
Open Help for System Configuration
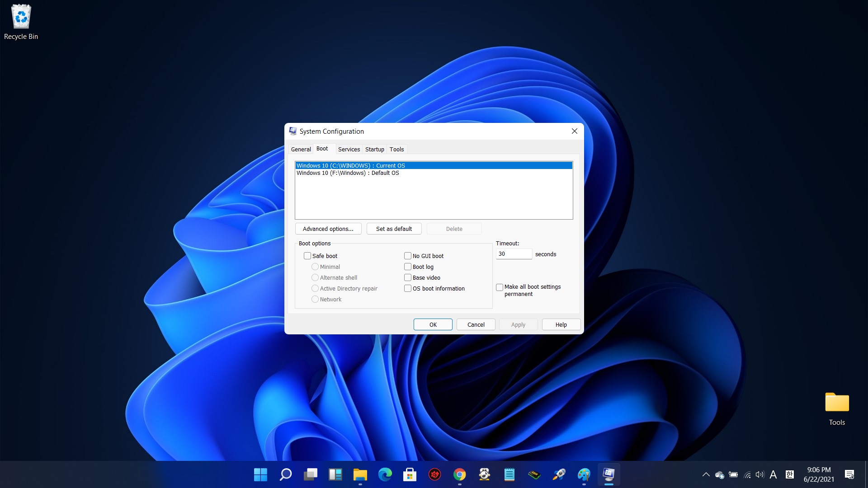561,324
